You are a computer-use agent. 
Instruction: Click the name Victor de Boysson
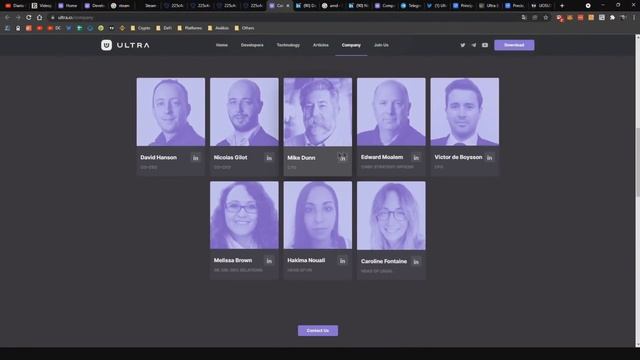coord(458,157)
